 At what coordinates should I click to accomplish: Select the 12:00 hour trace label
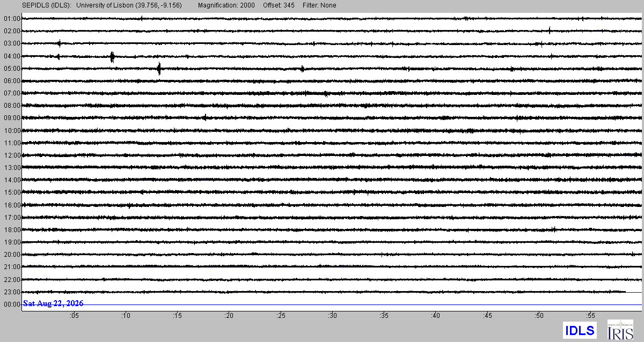(12, 155)
